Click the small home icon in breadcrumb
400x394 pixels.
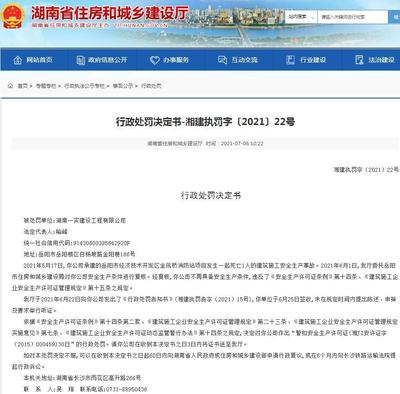pos(11,86)
